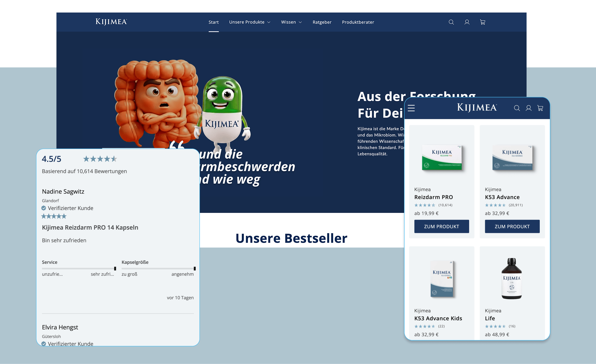
Task: Click the K53 Advance package image
Action: click(x=512, y=157)
